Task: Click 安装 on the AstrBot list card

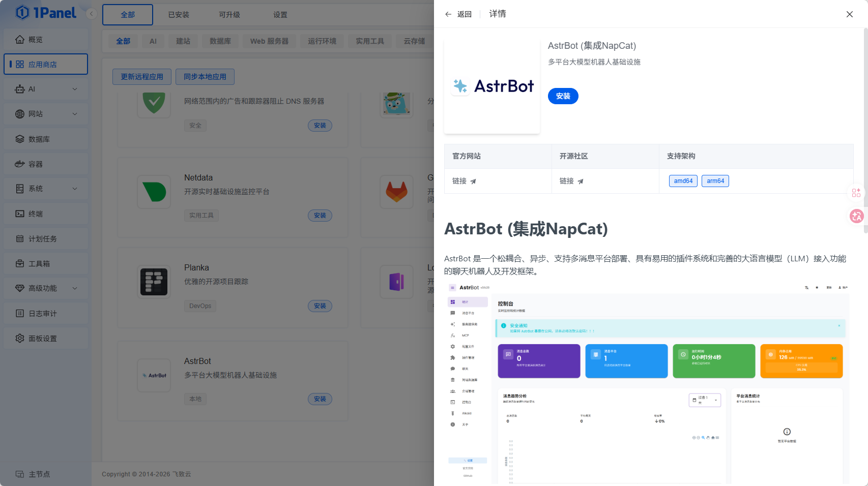Action: point(320,399)
